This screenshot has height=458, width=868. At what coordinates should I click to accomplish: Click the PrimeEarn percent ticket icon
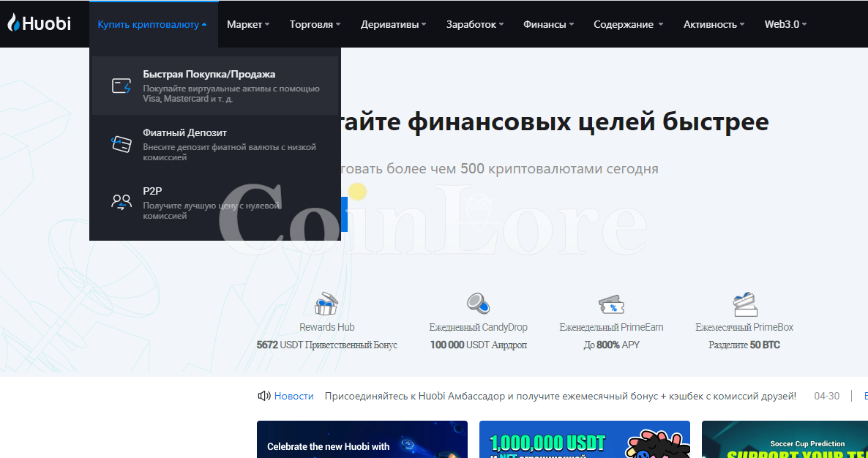[x=611, y=305]
